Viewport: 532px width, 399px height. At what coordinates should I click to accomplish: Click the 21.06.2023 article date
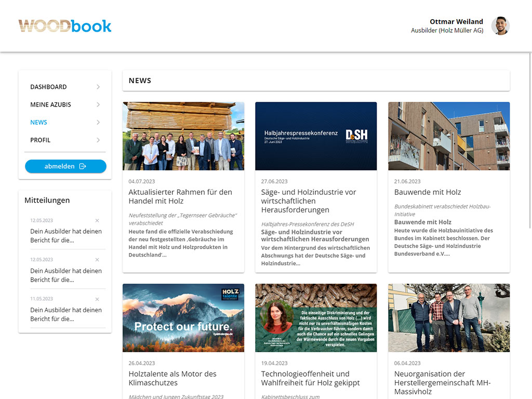tap(407, 181)
